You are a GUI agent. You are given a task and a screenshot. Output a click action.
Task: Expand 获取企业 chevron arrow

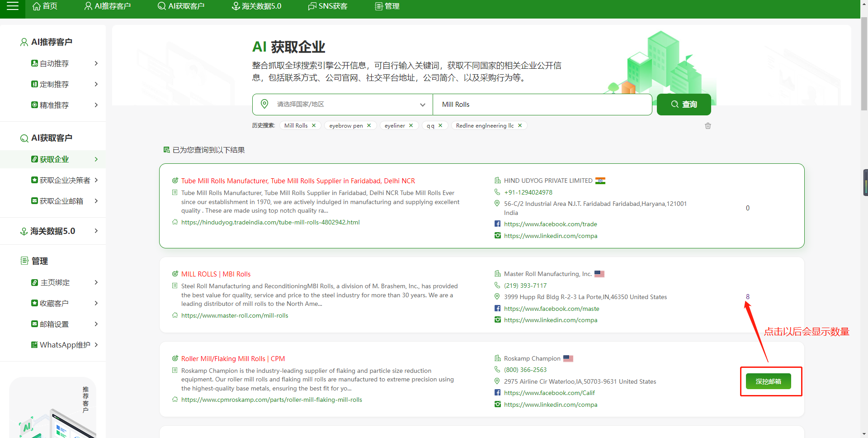coord(96,159)
